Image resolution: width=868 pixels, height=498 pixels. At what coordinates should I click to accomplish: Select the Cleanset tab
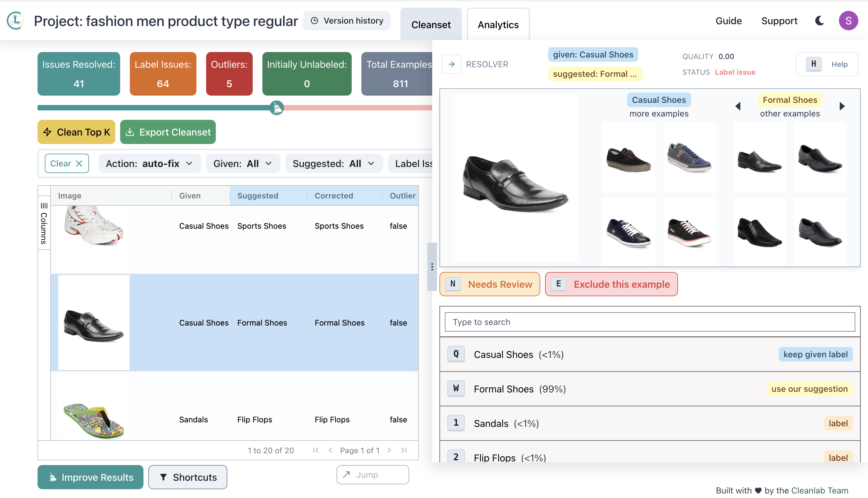(431, 25)
